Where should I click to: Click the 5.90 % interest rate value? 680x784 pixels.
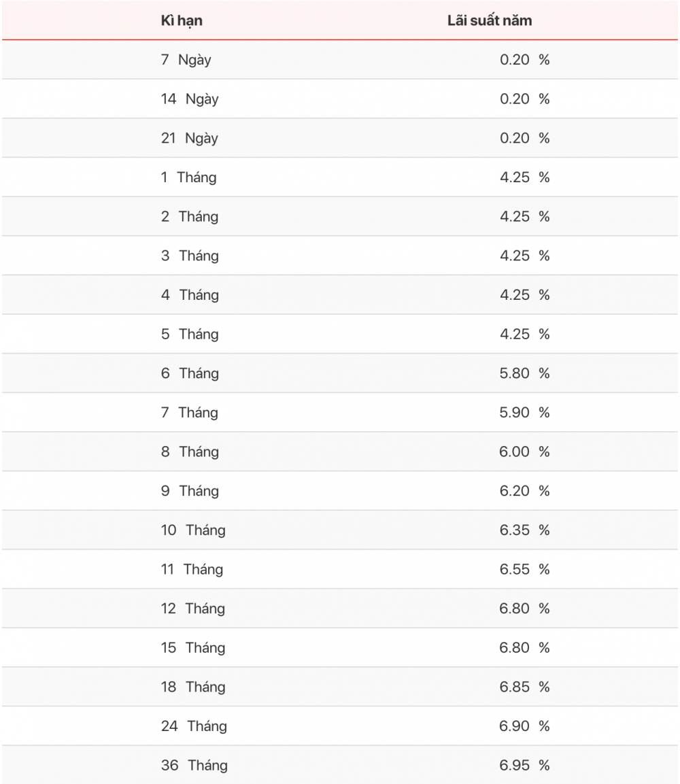524,413
